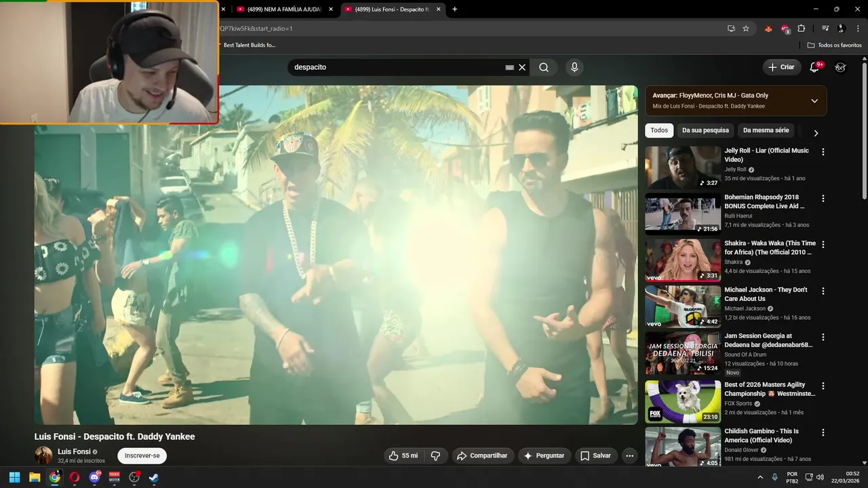Click the YouTube search magnifier button
868x488 pixels.
544,67
